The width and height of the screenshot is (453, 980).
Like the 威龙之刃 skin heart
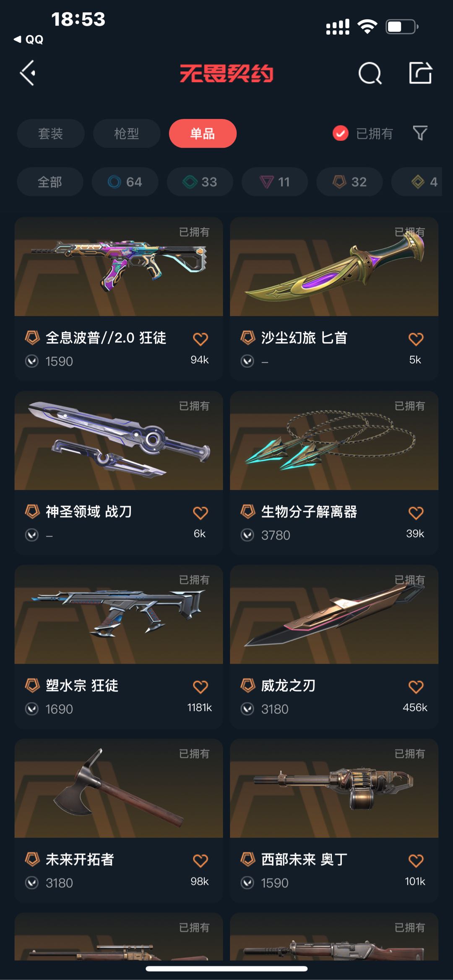[x=416, y=686]
